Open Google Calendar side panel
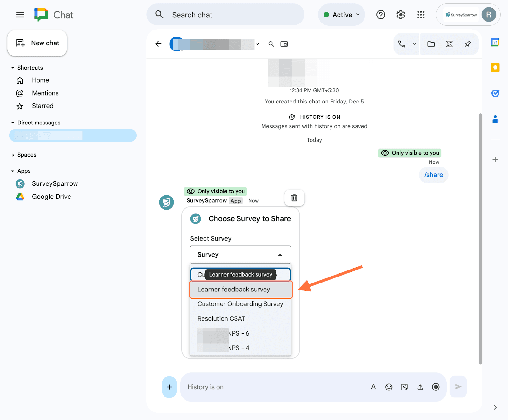 pos(495,42)
